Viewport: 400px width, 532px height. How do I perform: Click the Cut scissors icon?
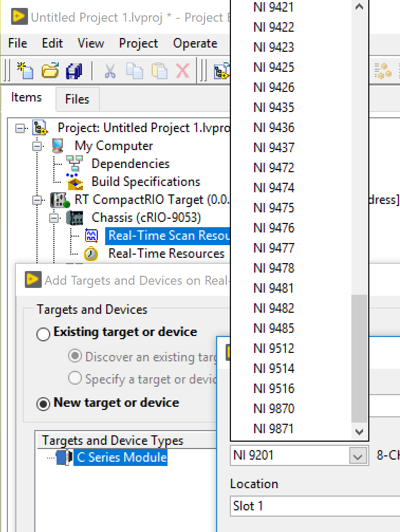(110, 71)
